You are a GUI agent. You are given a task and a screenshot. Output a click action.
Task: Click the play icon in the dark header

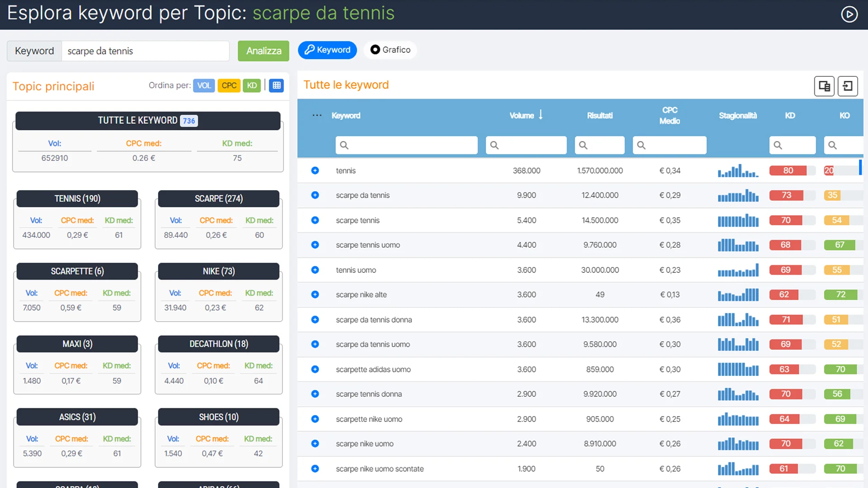click(849, 14)
